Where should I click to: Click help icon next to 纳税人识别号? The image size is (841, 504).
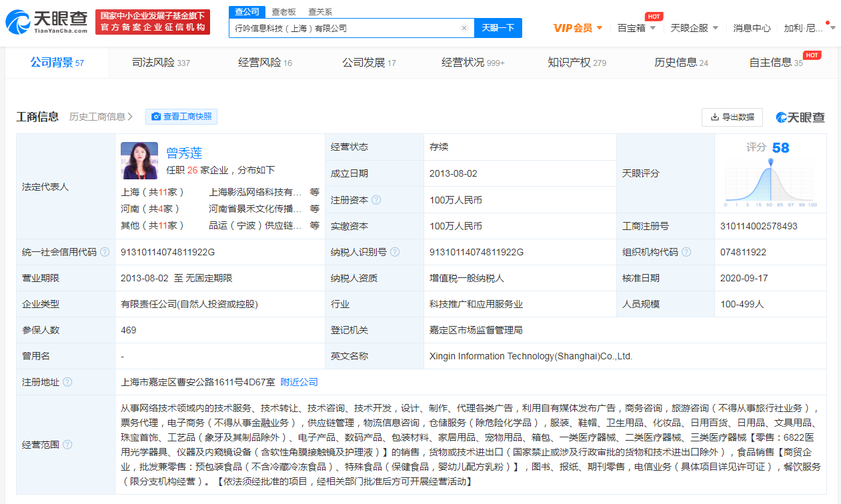(395, 252)
